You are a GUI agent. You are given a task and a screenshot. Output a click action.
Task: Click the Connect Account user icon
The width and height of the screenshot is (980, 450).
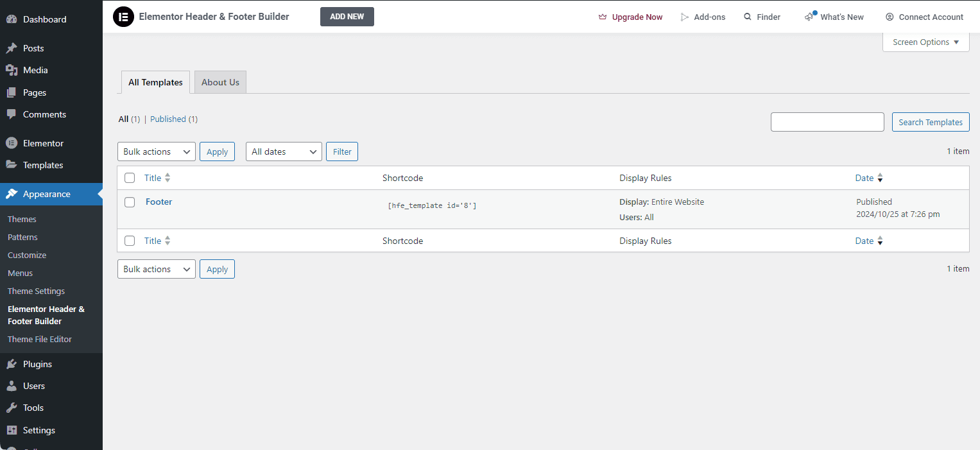click(890, 17)
